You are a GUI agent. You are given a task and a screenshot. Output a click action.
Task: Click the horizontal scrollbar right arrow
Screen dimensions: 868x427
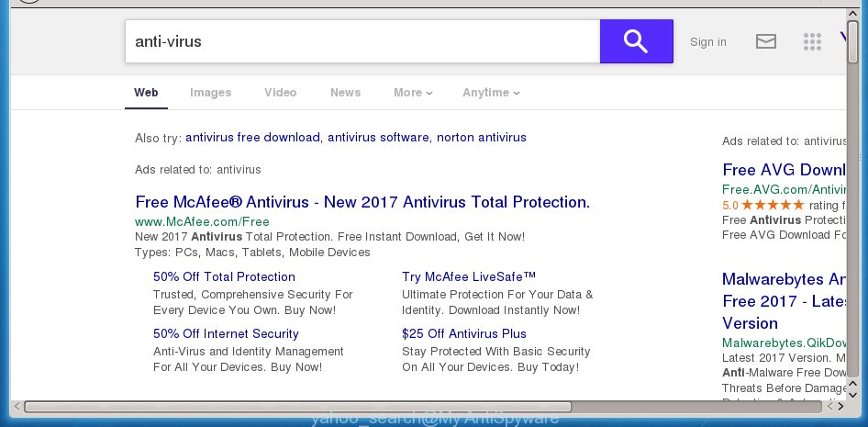tap(840, 407)
